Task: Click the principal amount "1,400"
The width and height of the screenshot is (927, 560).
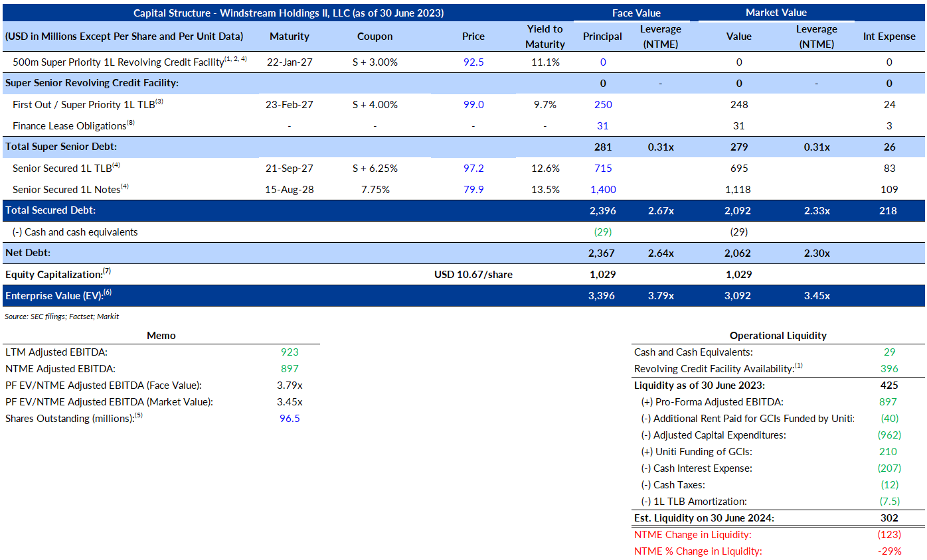Action: coord(603,190)
